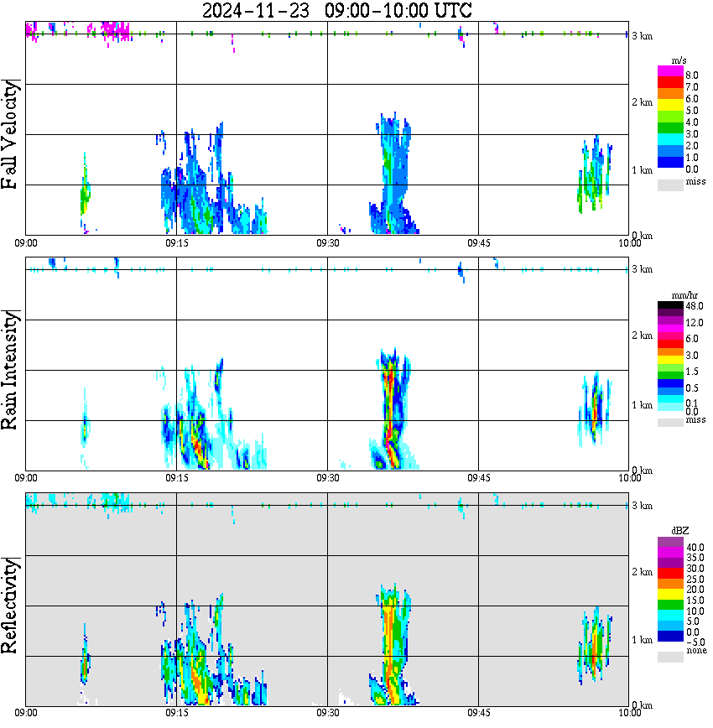Click the Rain Intensity vertical axis label
Viewport: 713px width, 728px height.
[9, 370]
